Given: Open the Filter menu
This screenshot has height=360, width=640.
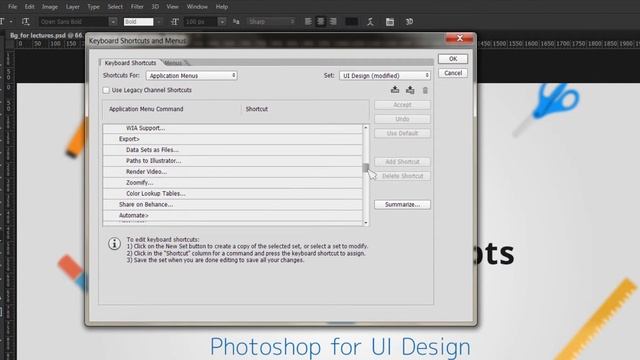Looking at the screenshot, I should coord(137,7).
